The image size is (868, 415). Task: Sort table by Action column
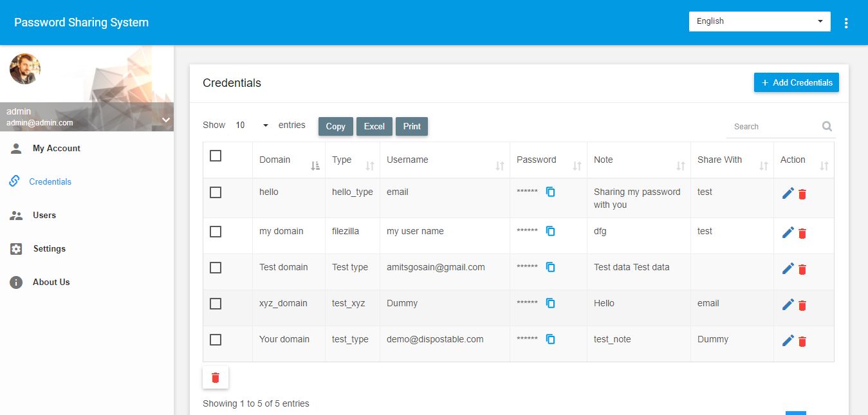(804, 160)
